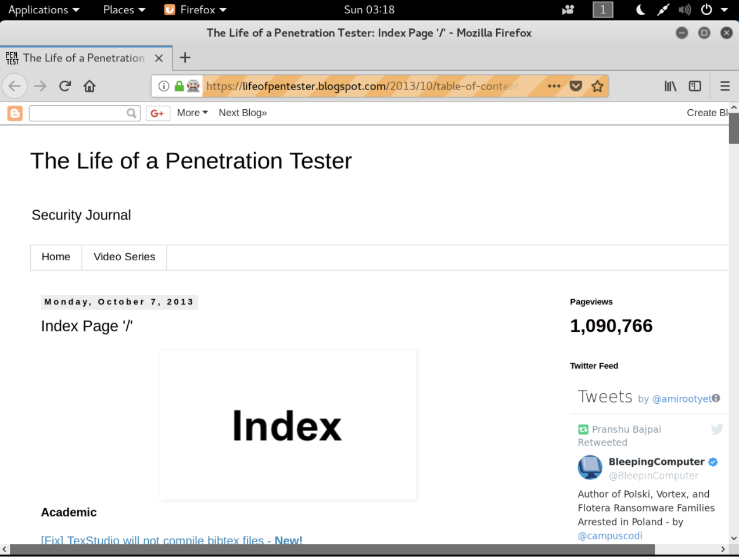
Task: Select workspace 1 indicator
Action: click(x=602, y=9)
